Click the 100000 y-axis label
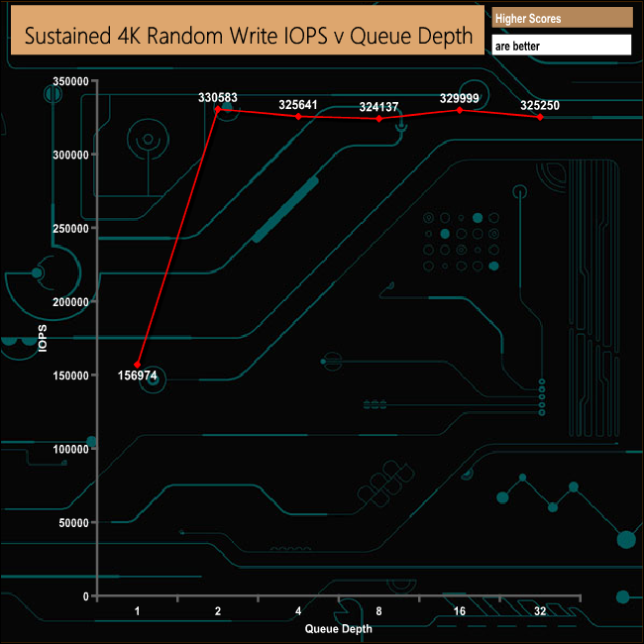The height and width of the screenshot is (644, 644). [x=70, y=449]
